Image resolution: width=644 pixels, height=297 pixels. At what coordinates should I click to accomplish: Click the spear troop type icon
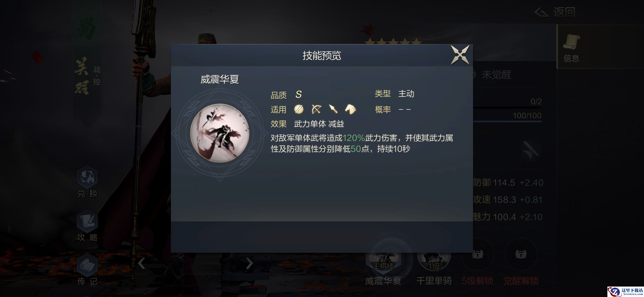pos(333,109)
